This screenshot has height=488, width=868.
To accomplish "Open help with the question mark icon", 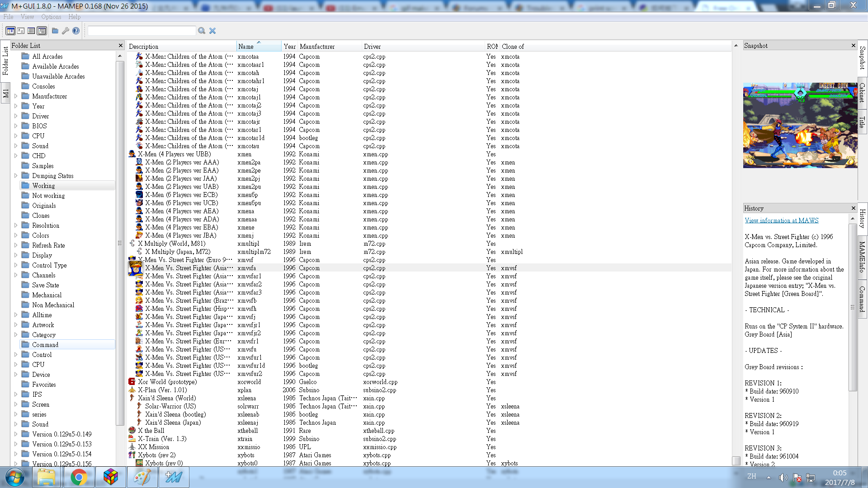I will tap(76, 31).
